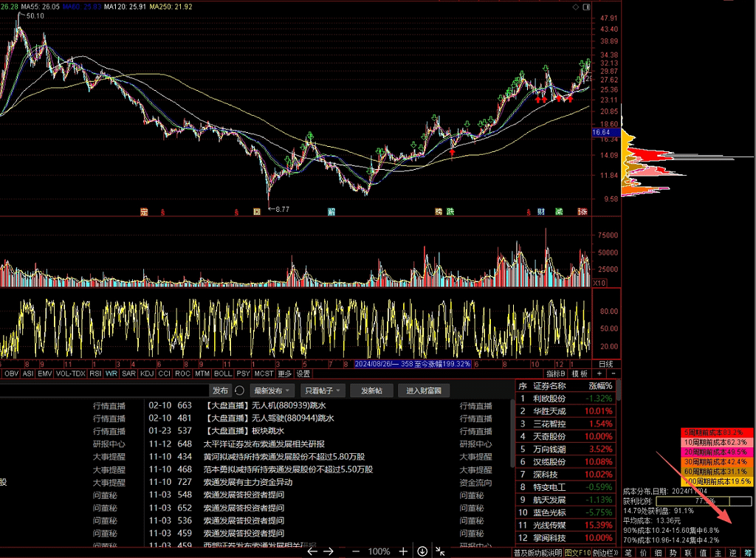Click the 发新帖 button
756x558 pixels.
[371, 390]
